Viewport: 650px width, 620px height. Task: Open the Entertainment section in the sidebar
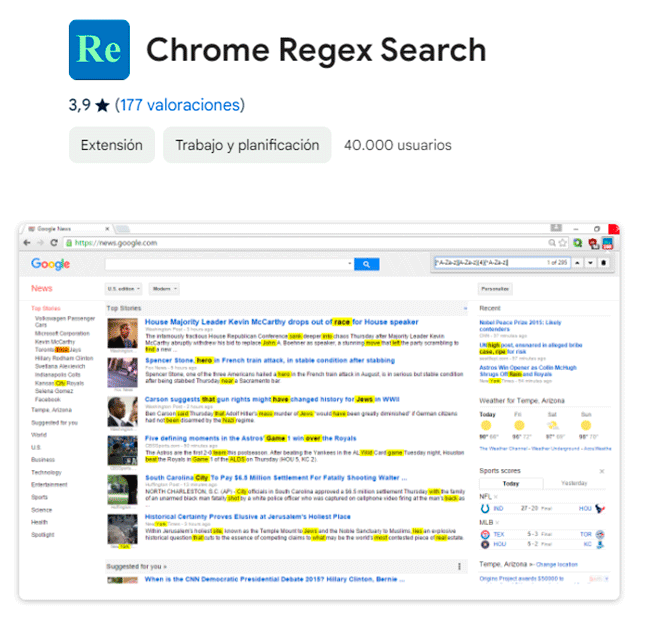pos(49,484)
